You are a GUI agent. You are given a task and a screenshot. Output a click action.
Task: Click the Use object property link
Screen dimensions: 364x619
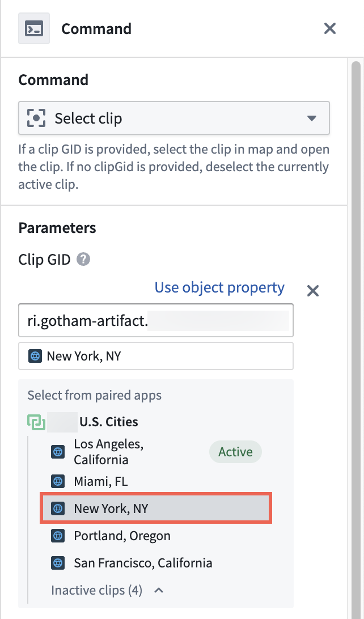pos(219,287)
